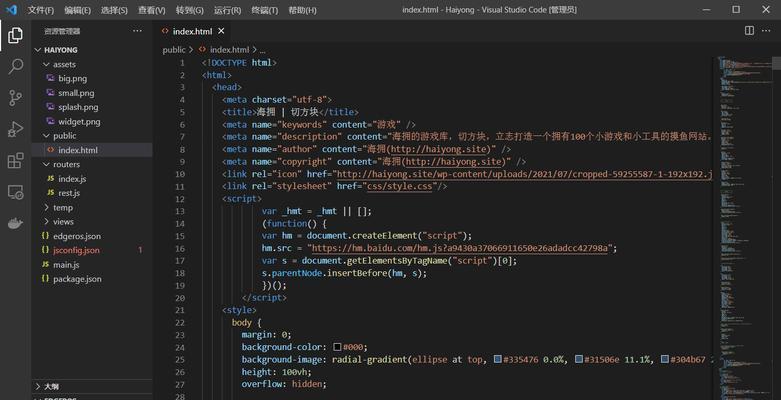Open the css/style.css link

pos(399,186)
